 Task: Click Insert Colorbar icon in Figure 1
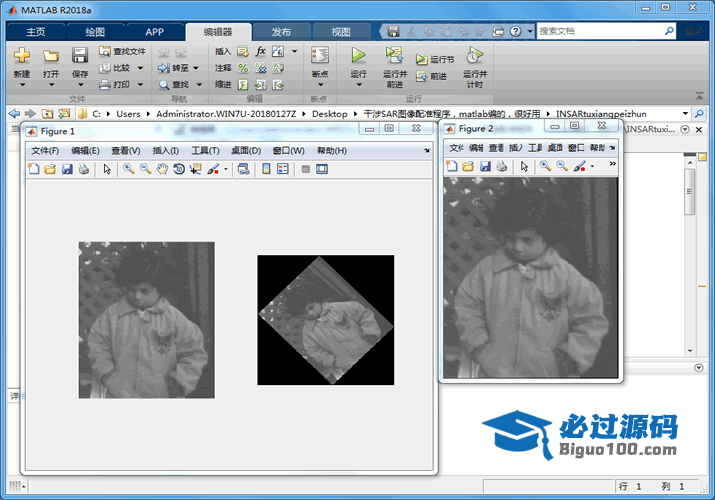tap(266, 169)
